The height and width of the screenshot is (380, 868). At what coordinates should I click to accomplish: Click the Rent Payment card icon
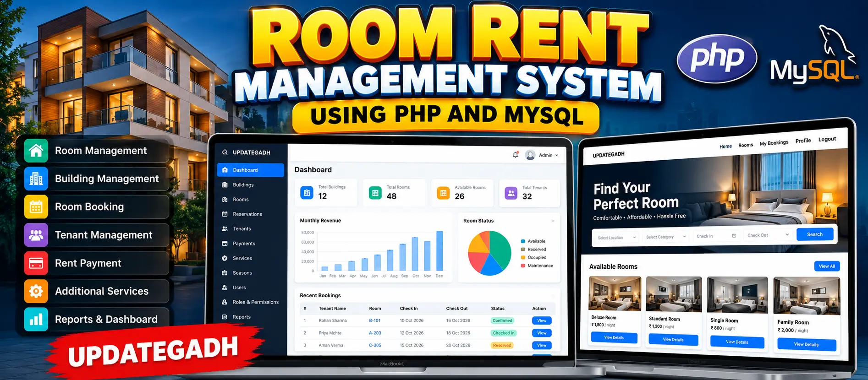(x=36, y=263)
